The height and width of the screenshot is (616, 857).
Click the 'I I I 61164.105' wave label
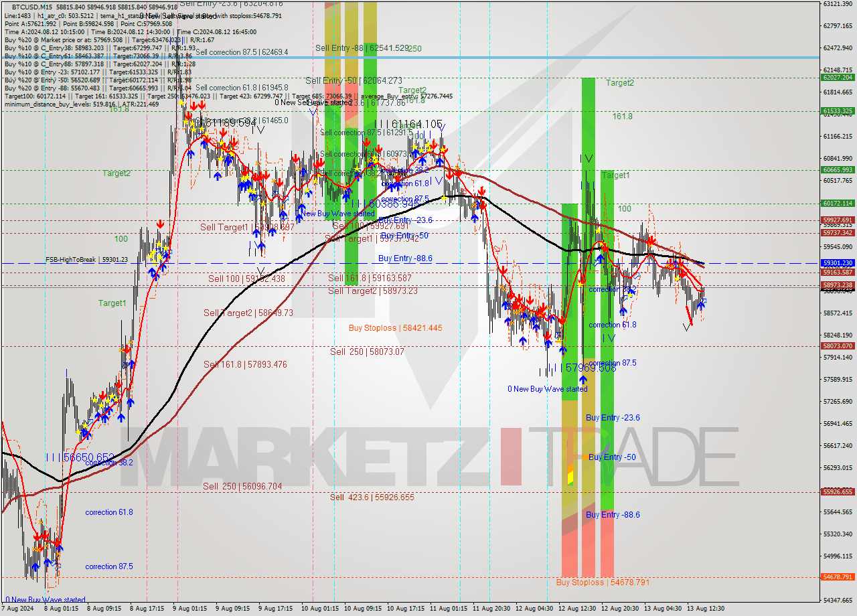coord(408,124)
